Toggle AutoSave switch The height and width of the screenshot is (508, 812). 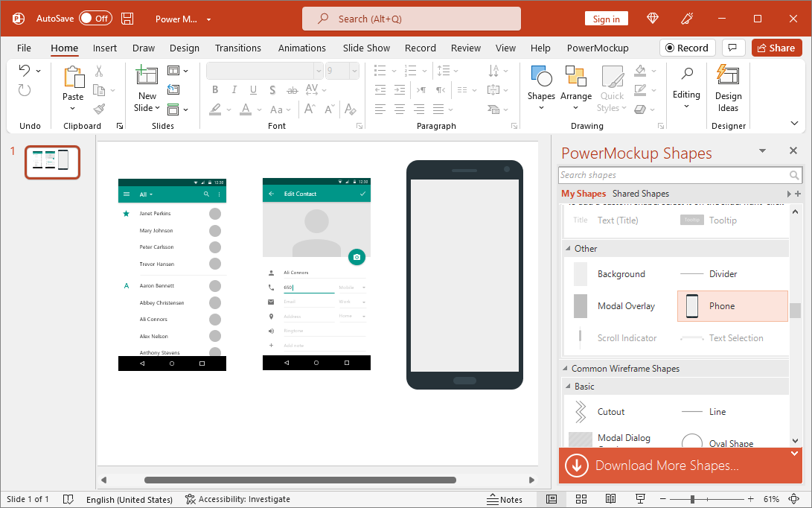(95, 19)
